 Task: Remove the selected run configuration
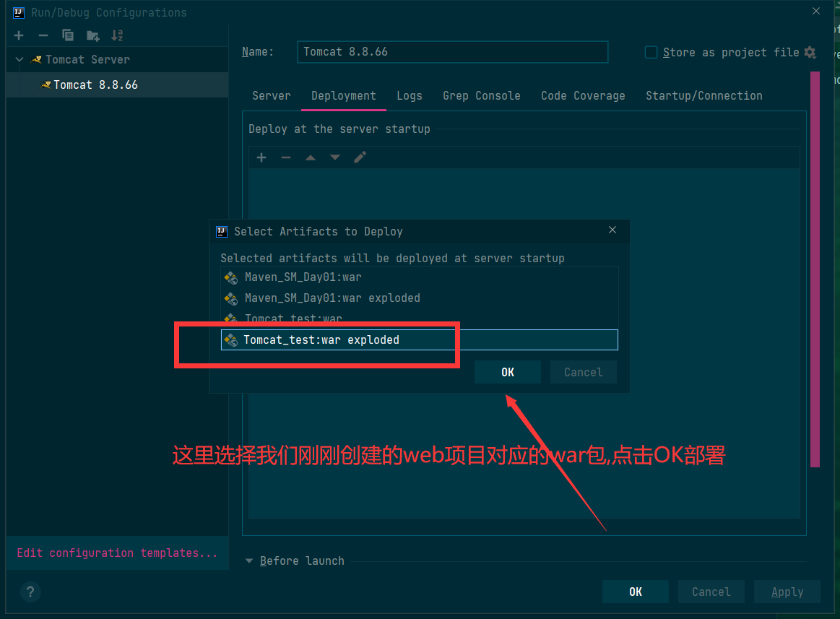pyautogui.click(x=43, y=35)
